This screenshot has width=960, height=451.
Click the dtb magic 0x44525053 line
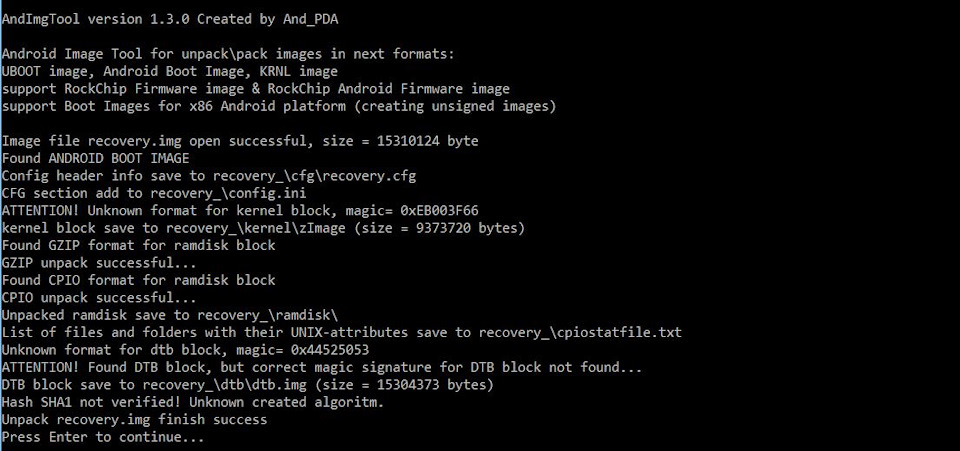pyautogui.click(x=185, y=350)
